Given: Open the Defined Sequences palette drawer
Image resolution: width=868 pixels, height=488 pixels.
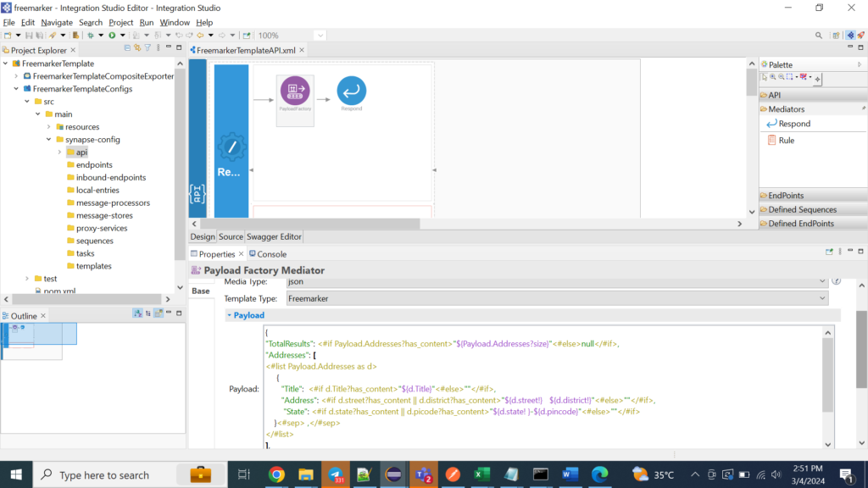Looking at the screenshot, I should pos(802,209).
